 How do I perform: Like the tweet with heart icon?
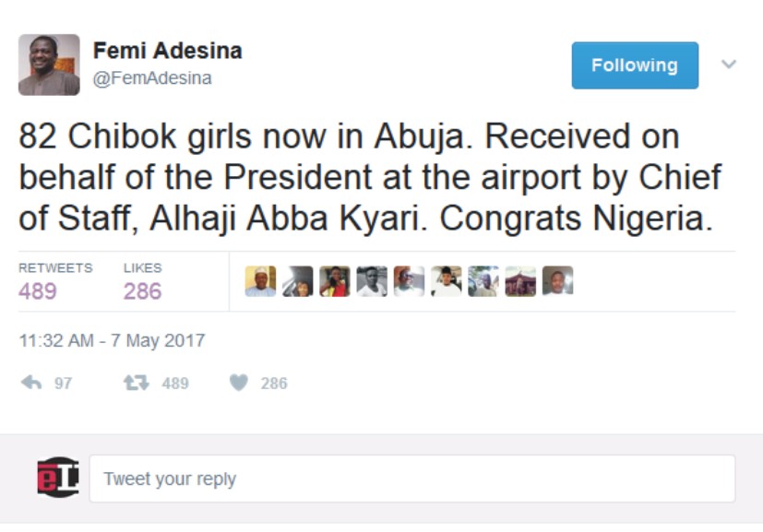[x=239, y=383]
